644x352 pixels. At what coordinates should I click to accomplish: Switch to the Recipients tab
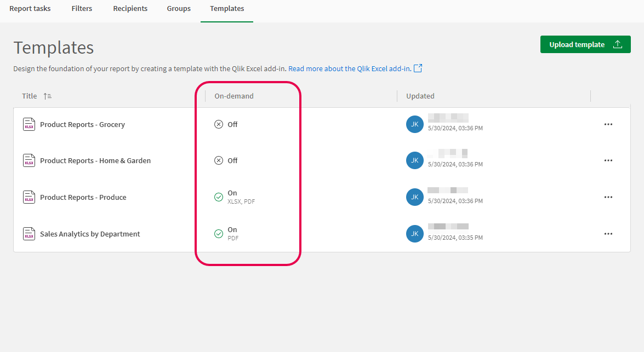(x=130, y=8)
